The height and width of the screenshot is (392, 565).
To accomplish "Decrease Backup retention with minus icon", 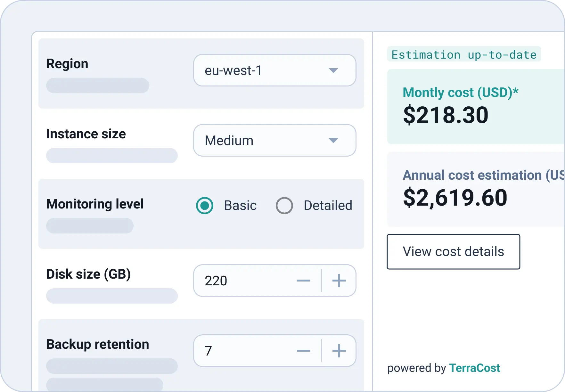I will (303, 351).
